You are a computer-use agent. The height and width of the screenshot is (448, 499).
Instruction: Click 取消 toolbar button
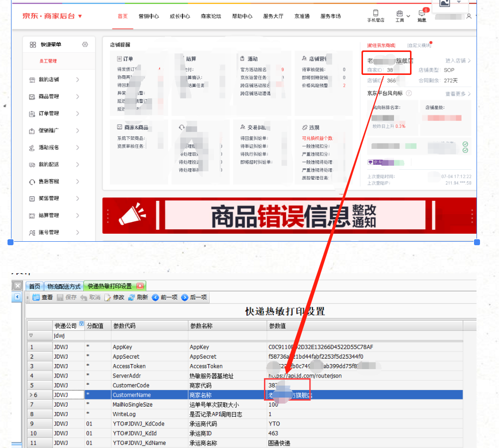point(90,297)
